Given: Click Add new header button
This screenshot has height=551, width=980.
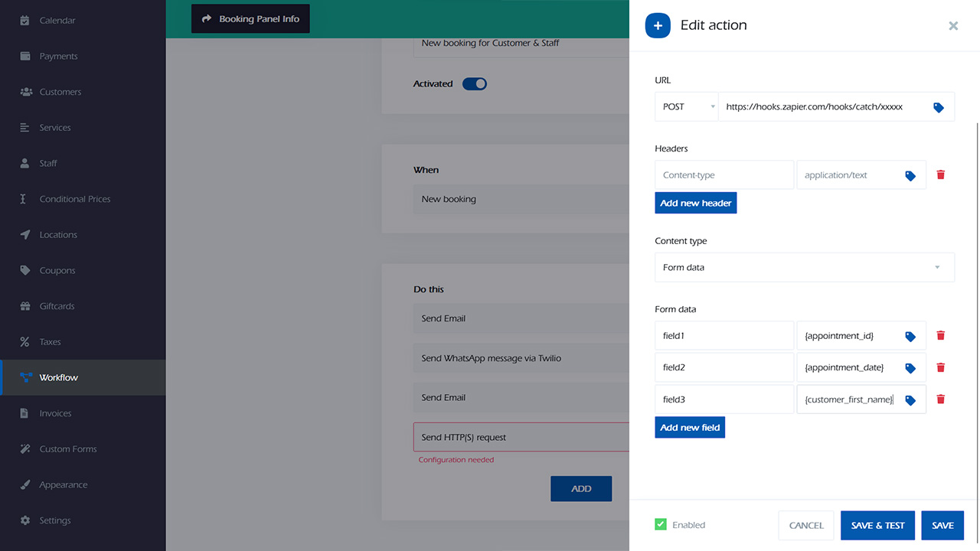Looking at the screenshot, I should (x=695, y=203).
